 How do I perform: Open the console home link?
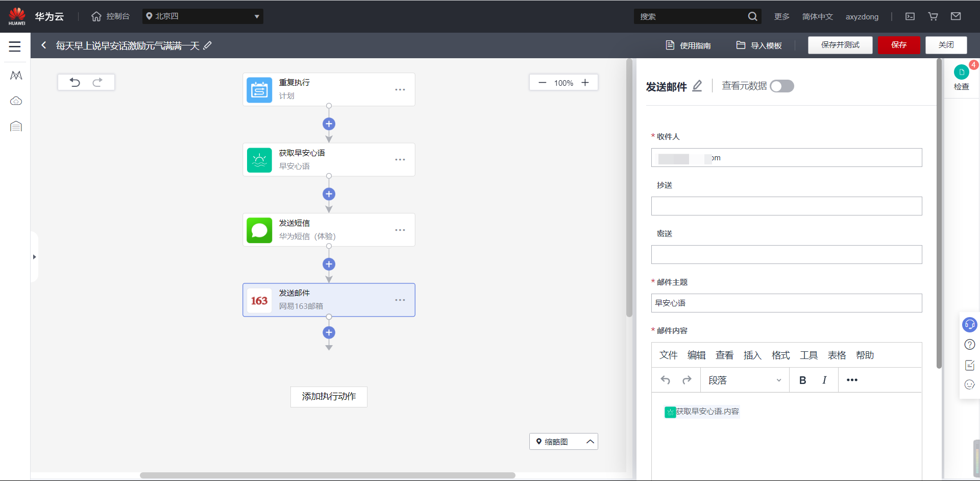pyautogui.click(x=110, y=16)
